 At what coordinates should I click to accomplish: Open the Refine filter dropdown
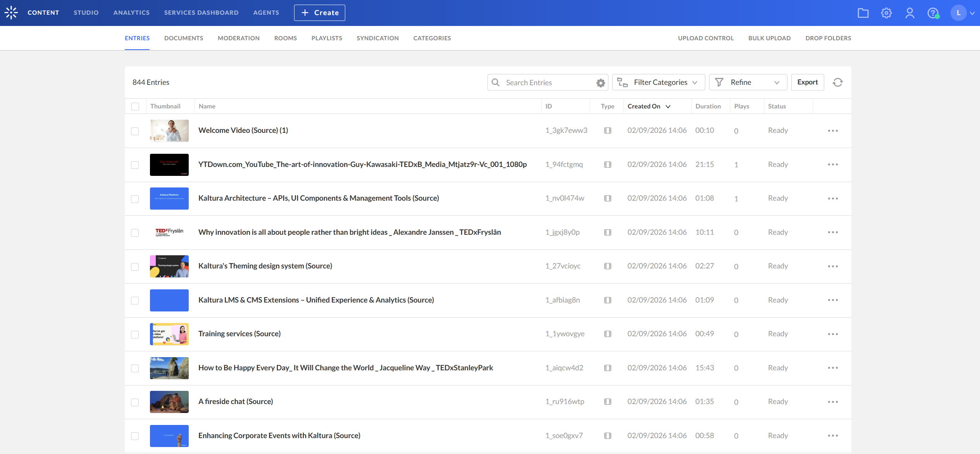748,82
